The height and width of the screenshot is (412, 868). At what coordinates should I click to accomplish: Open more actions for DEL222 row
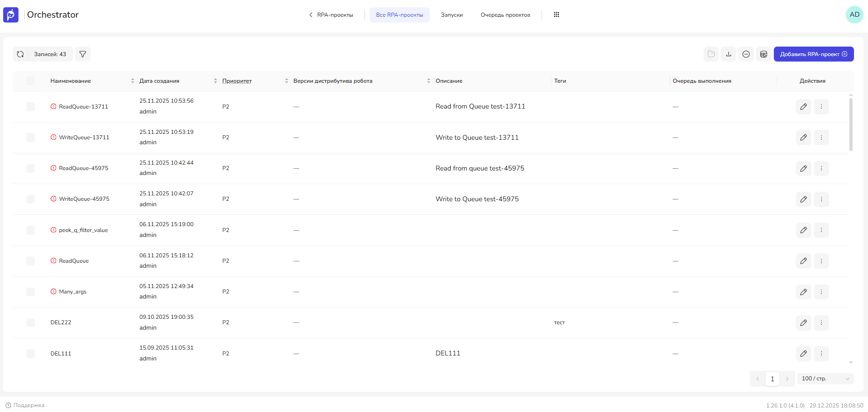[x=821, y=323]
